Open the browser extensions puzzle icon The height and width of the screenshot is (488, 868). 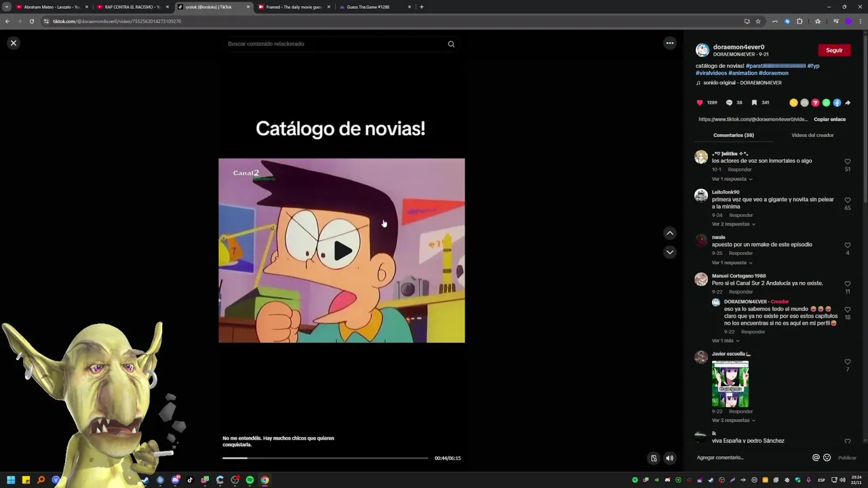(800, 21)
